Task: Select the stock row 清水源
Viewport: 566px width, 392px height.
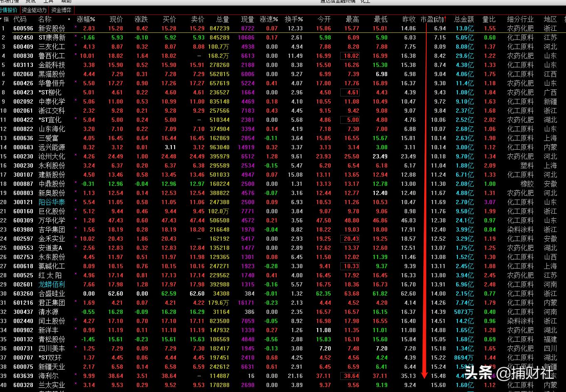Action: click(x=48, y=312)
